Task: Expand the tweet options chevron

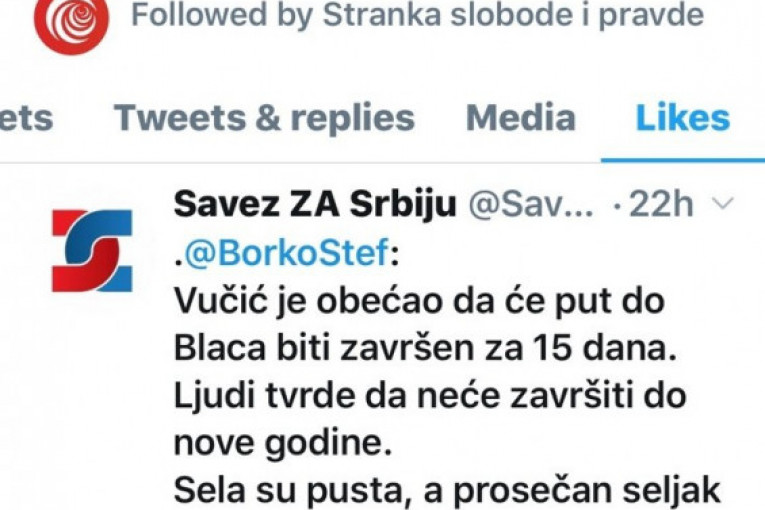Action: [724, 203]
